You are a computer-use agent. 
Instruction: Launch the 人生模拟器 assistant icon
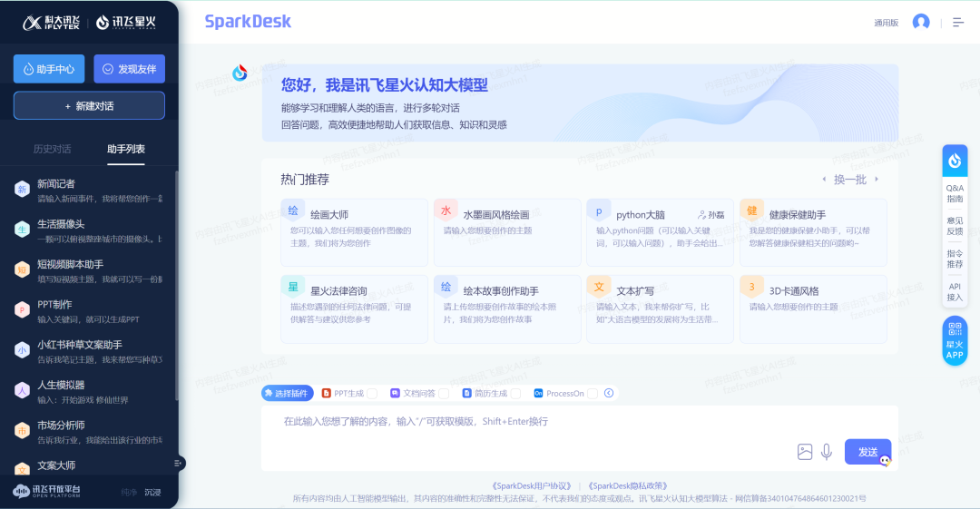point(22,390)
